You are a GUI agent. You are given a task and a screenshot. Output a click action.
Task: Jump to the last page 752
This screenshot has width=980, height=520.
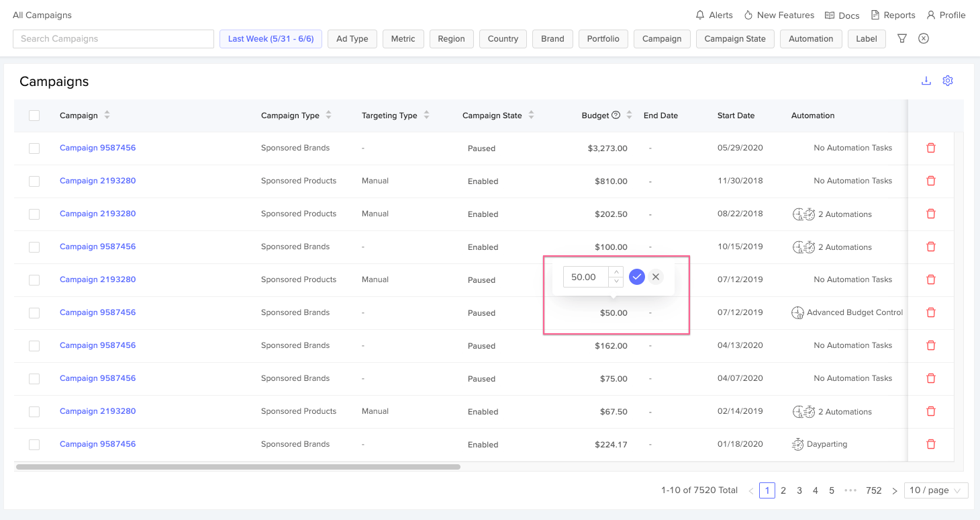(x=873, y=490)
